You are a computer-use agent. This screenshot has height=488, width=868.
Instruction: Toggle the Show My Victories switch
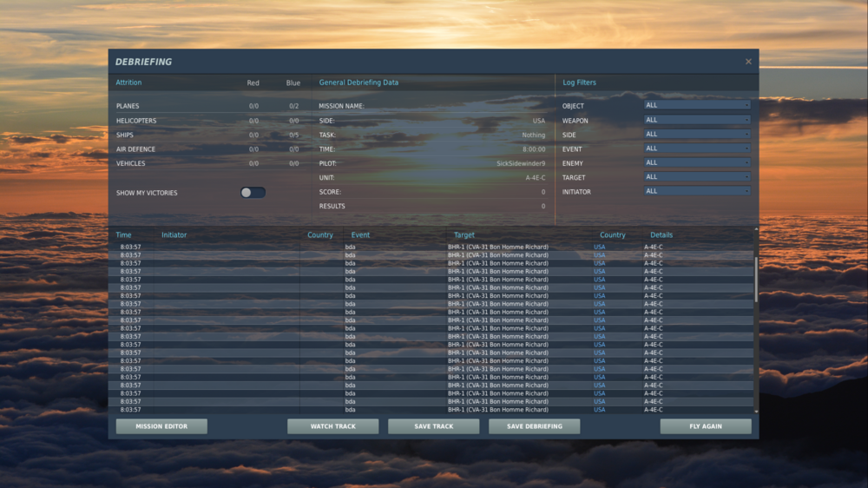click(x=253, y=192)
